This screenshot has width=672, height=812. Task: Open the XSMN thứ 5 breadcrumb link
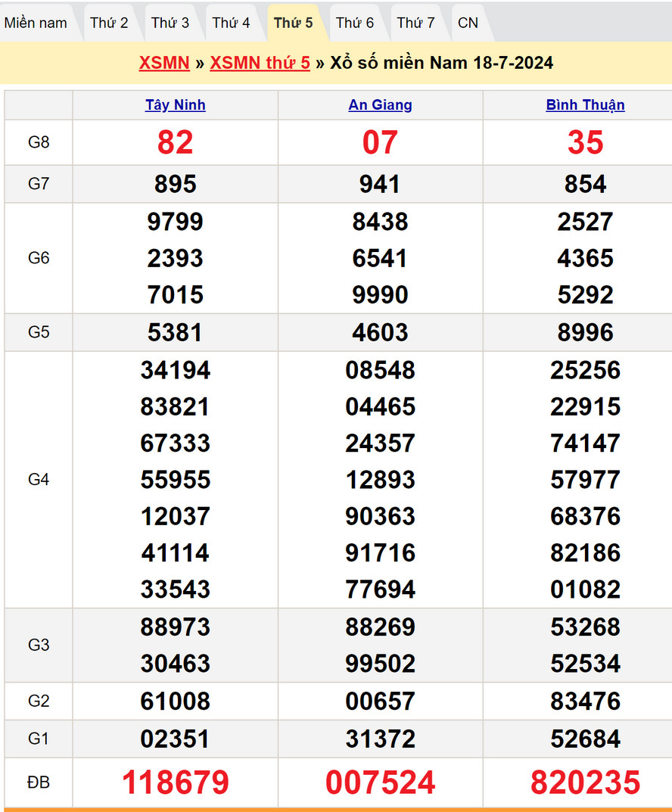(x=260, y=63)
